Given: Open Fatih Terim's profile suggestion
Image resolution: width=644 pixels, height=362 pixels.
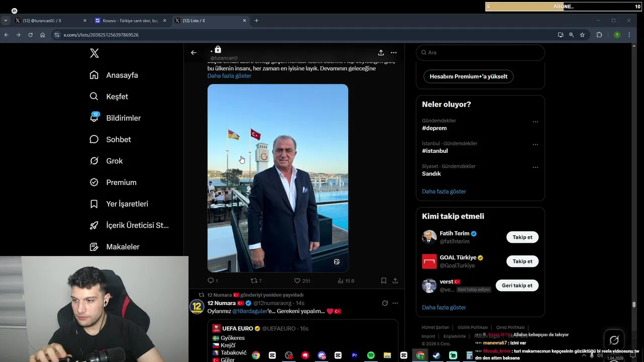Looking at the screenshot, I should (x=454, y=233).
